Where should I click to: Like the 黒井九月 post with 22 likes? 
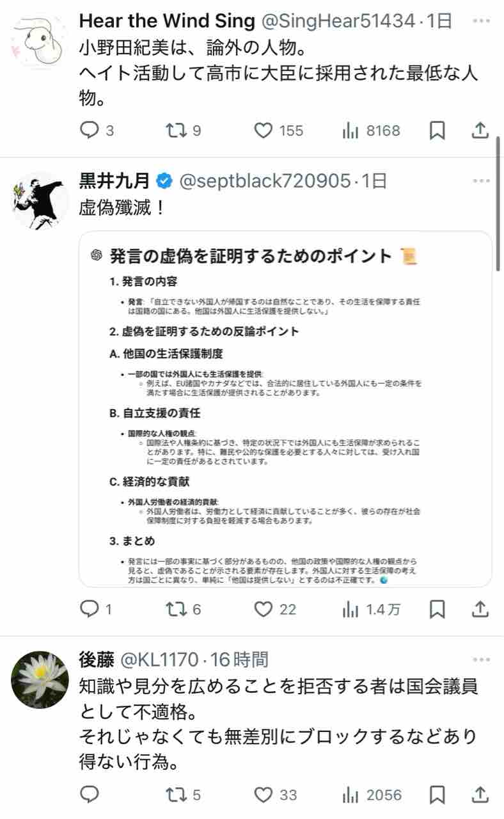pyautogui.click(x=264, y=609)
